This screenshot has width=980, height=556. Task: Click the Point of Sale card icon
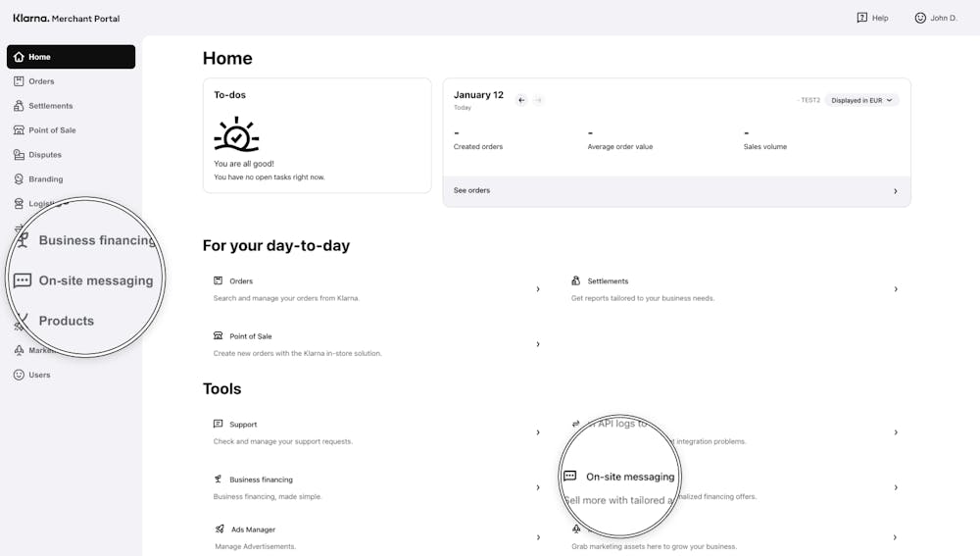coord(219,335)
